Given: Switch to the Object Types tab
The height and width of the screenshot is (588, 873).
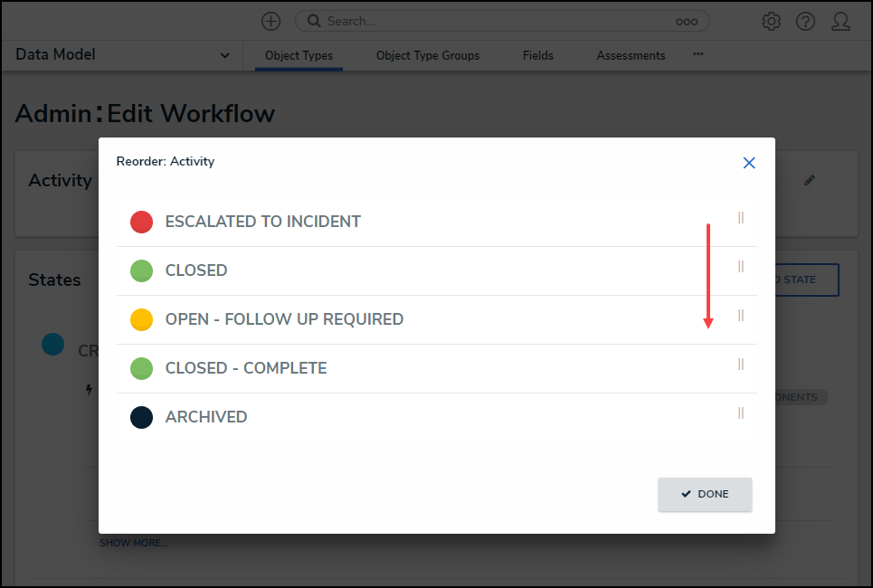Looking at the screenshot, I should (x=299, y=56).
